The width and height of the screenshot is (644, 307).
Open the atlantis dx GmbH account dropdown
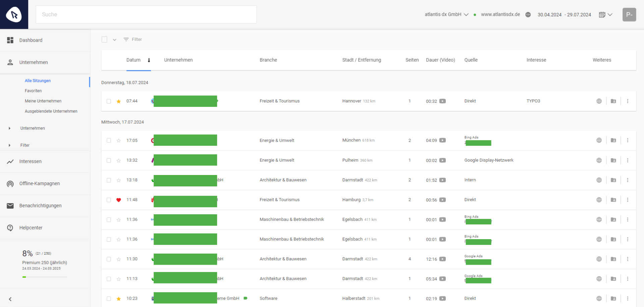click(x=446, y=14)
